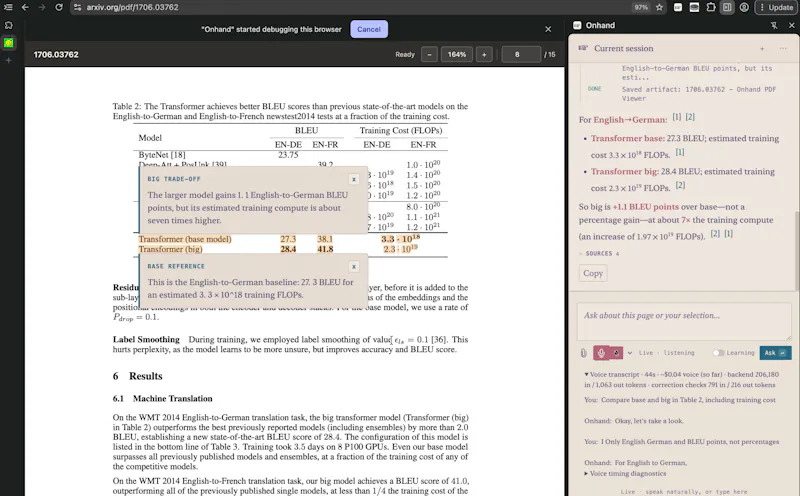
Task: Open citation [1] next to English→German
Action: point(677,117)
